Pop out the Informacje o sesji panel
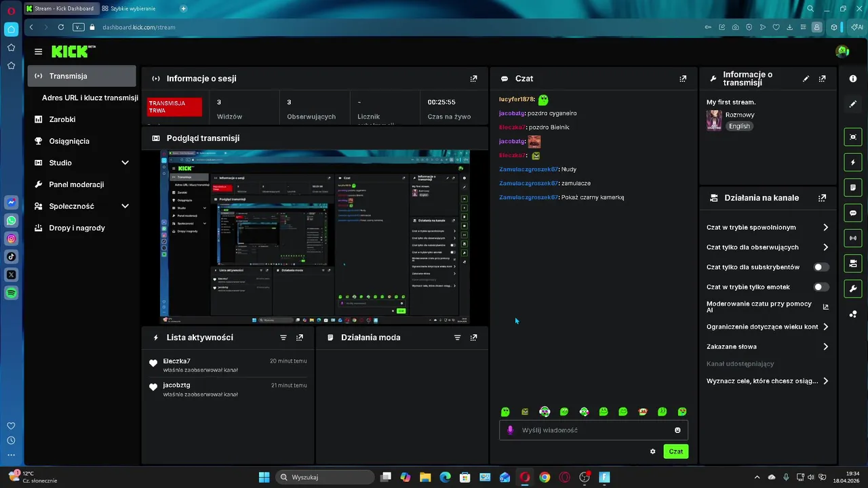This screenshot has width=868, height=488. [473, 79]
